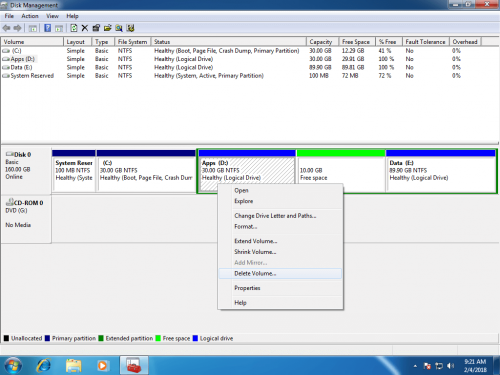500x375 pixels.
Task: Click Help at the bottom of the context menu
Action: pyautogui.click(x=280, y=303)
